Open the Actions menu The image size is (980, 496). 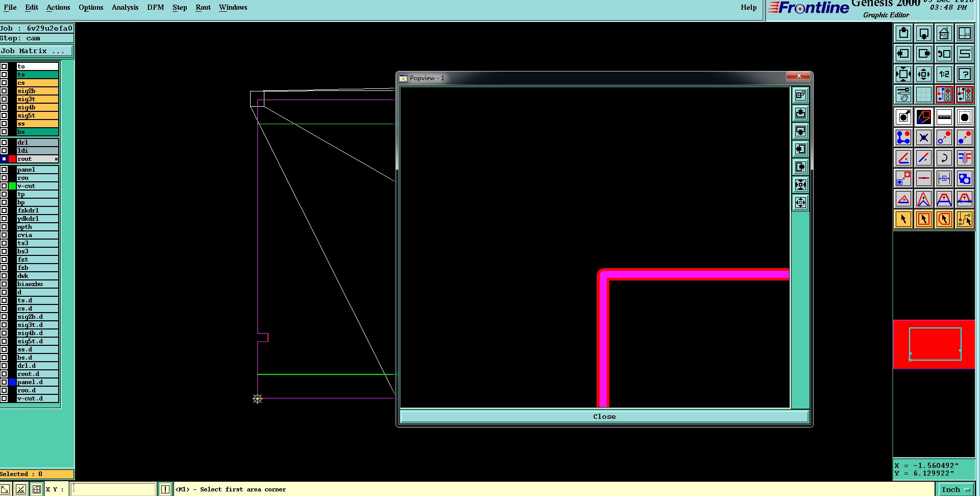58,7
